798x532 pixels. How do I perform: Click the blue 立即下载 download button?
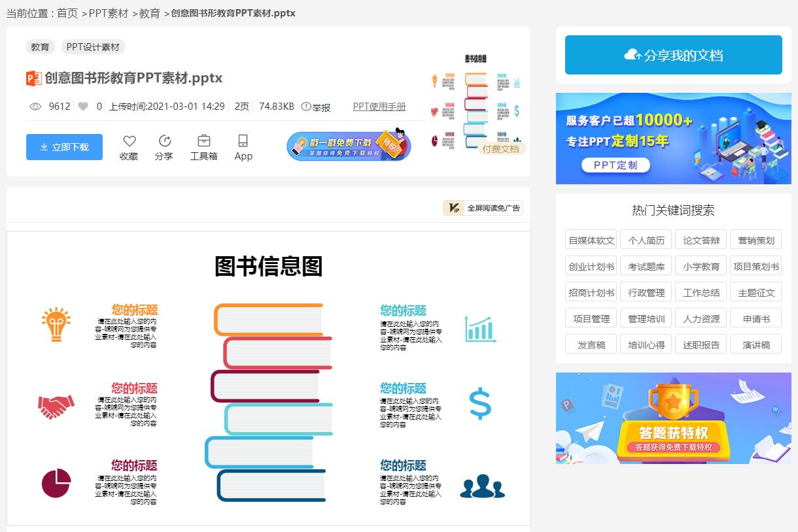point(64,146)
